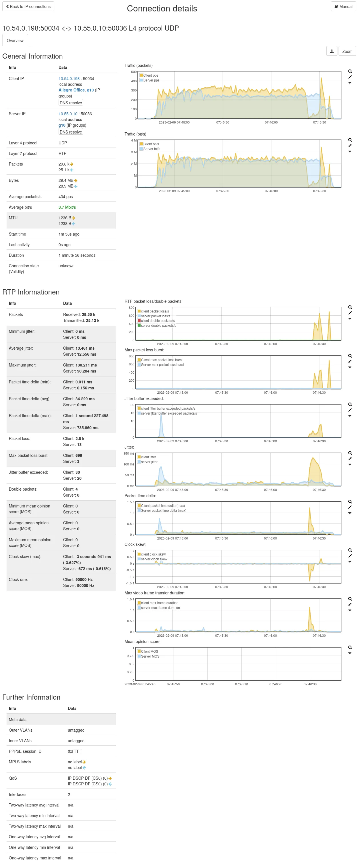The height and width of the screenshot is (868, 358).
Task: Click compress icon beside RTP packet loss graph
Action: [x=350, y=313]
